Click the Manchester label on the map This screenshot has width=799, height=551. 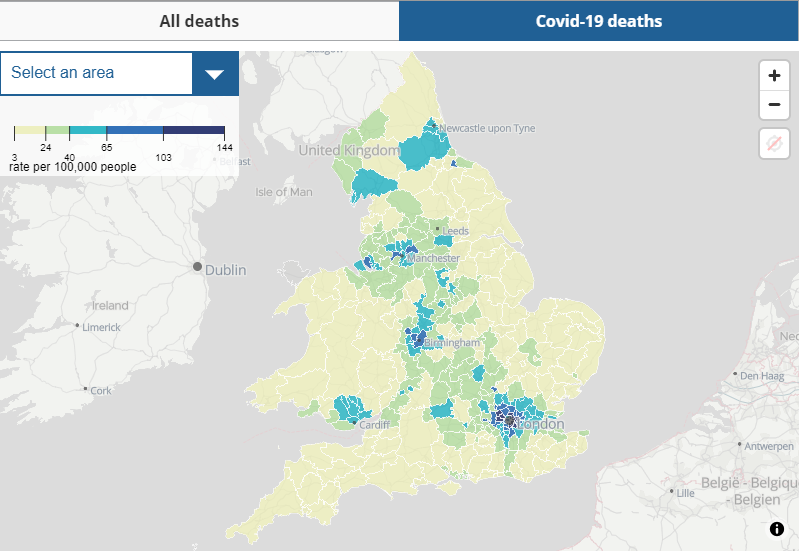pos(434,258)
